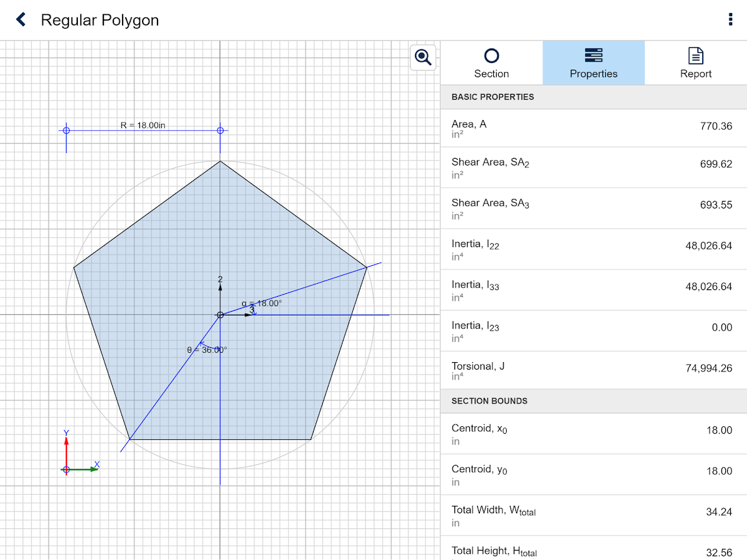The height and width of the screenshot is (560, 747).
Task: Select the θ = 36.00° angle label
Action: (207, 350)
